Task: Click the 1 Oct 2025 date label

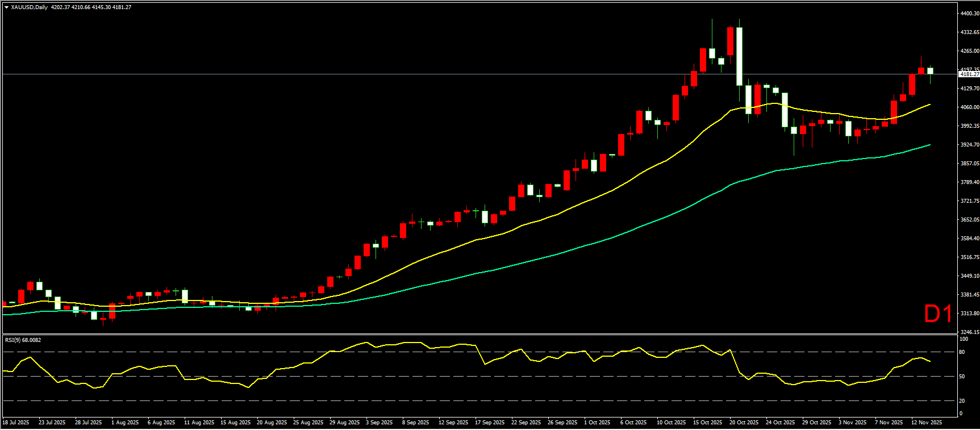Action: [597, 423]
